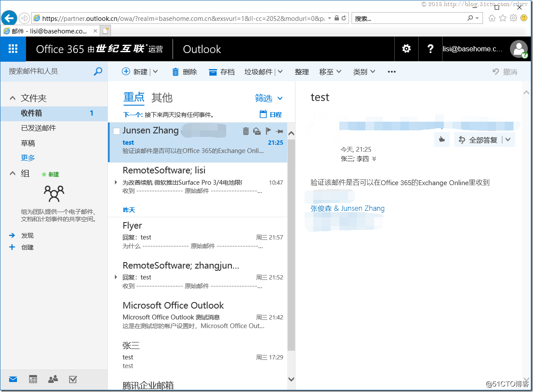Open browser favorites star
Viewport: 533px width, 392px height.
click(x=503, y=18)
